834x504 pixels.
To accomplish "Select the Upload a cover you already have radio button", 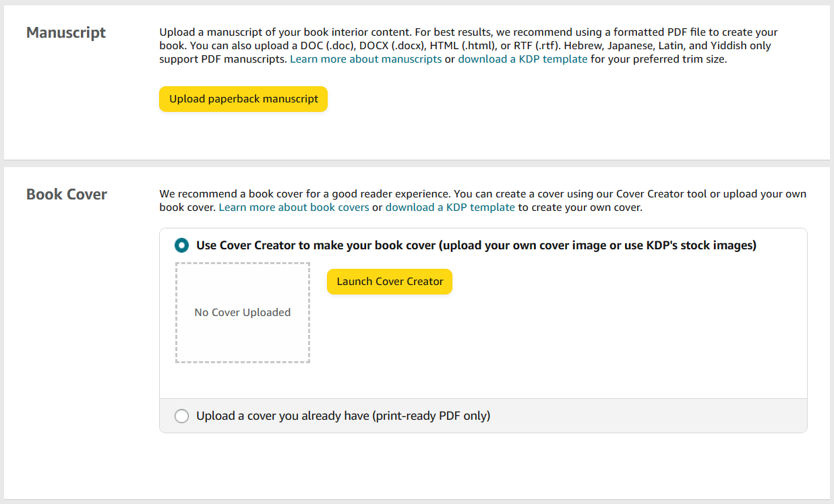I will [181, 416].
